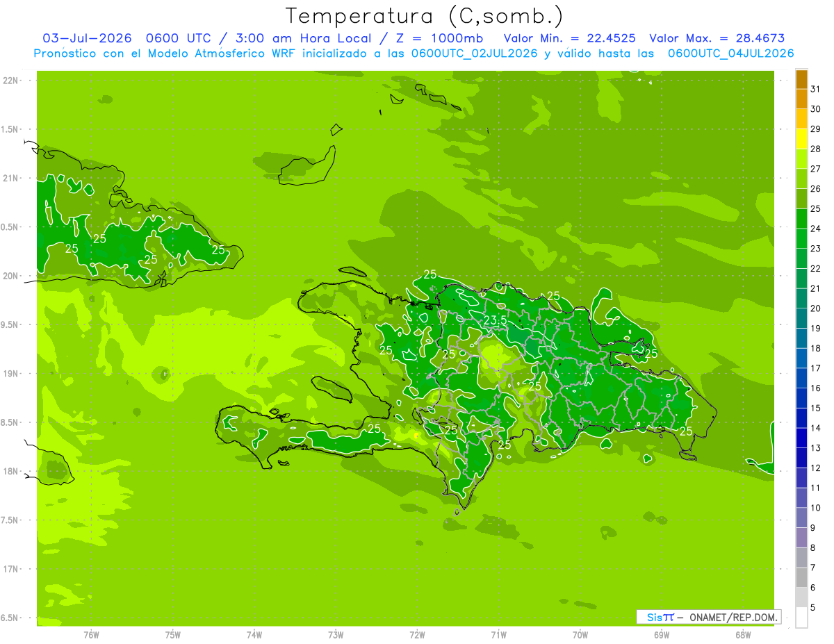Click the "0600UTC_04JUL2026" valid-until time
Viewport: 834px width, 644px height.
click(730, 53)
